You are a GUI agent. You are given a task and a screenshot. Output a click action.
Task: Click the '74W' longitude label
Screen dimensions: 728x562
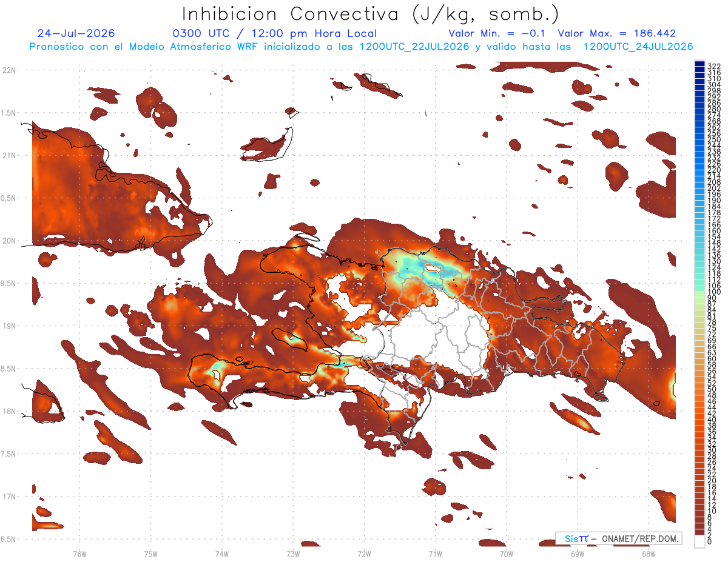pos(222,553)
